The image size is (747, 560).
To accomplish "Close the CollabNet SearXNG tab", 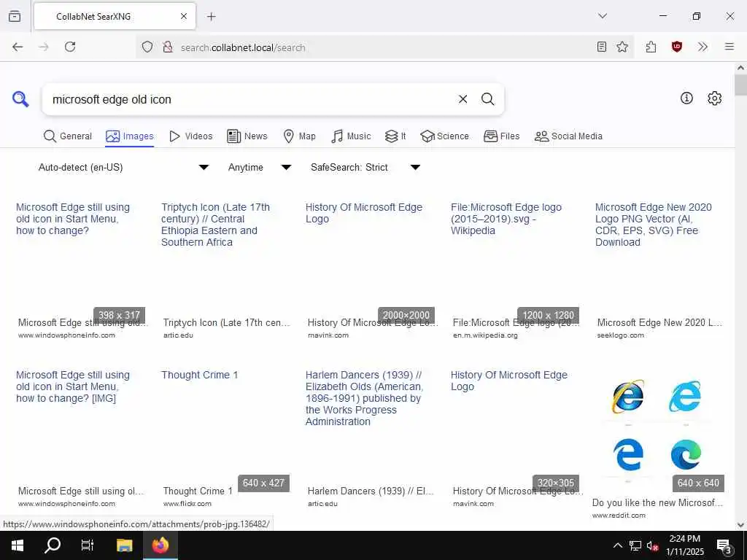I will point(184,16).
